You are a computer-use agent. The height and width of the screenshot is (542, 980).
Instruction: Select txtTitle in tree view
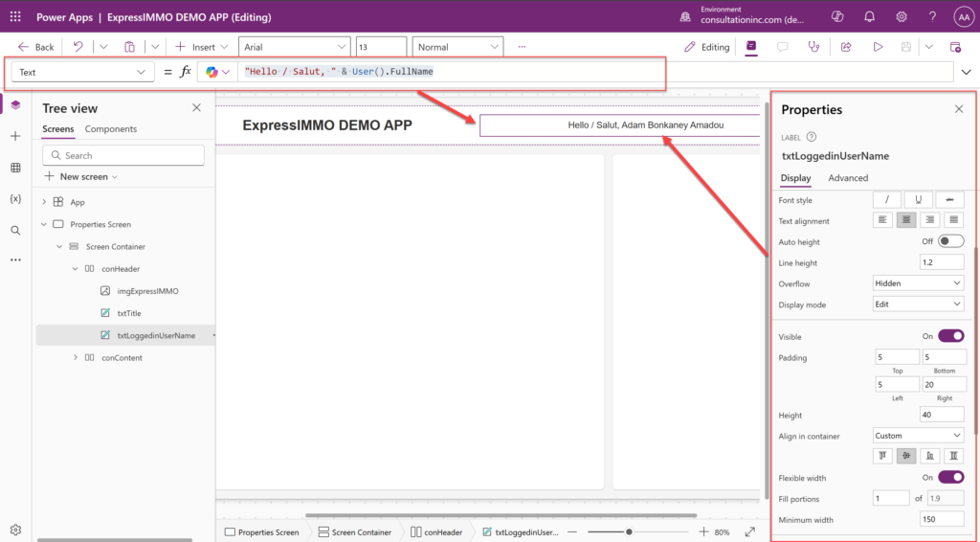129,313
